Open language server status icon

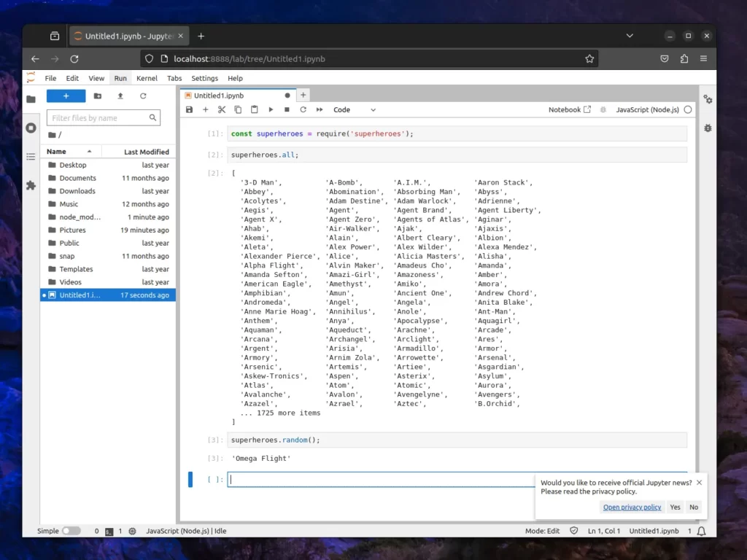(133, 531)
